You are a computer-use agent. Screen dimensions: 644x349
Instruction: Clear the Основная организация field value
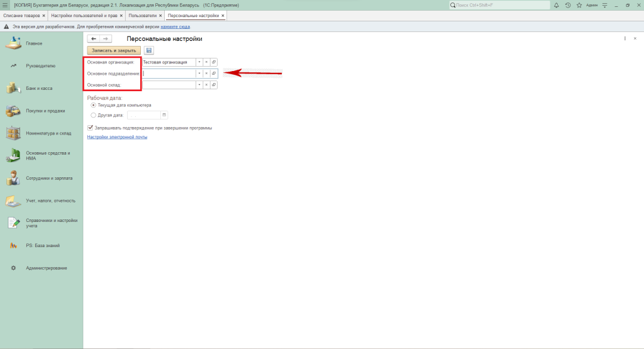coord(206,62)
